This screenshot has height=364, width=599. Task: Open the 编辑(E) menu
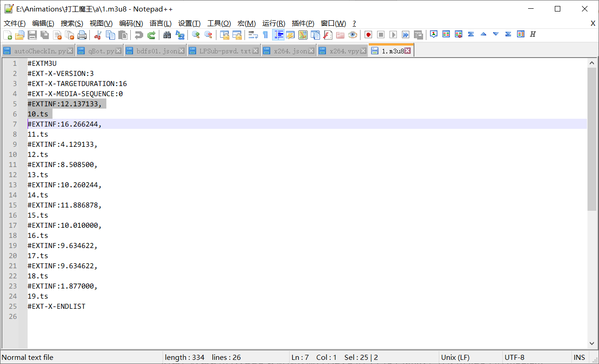point(43,23)
